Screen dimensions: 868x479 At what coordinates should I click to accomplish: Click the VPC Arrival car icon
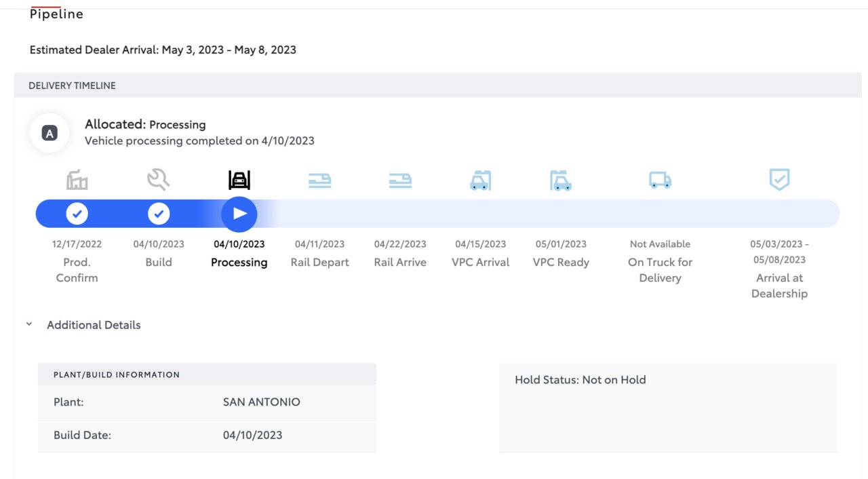[x=480, y=180]
